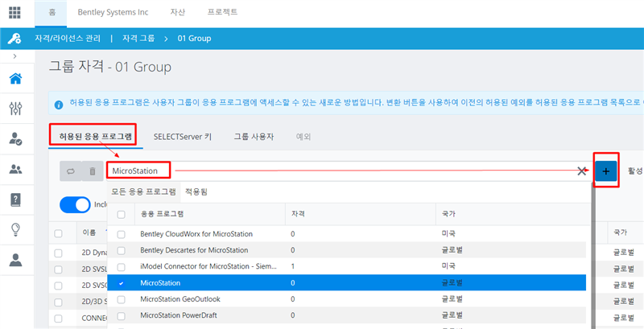This screenshot has width=644, height=329.
Task: Open the lightbulb icon in sidebar
Action: [x=15, y=230]
